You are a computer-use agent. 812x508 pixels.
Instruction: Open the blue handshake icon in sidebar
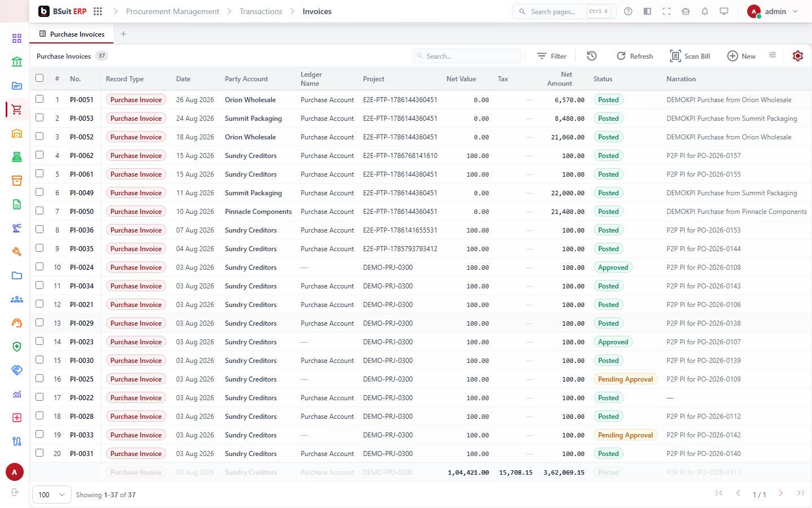point(17,370)
